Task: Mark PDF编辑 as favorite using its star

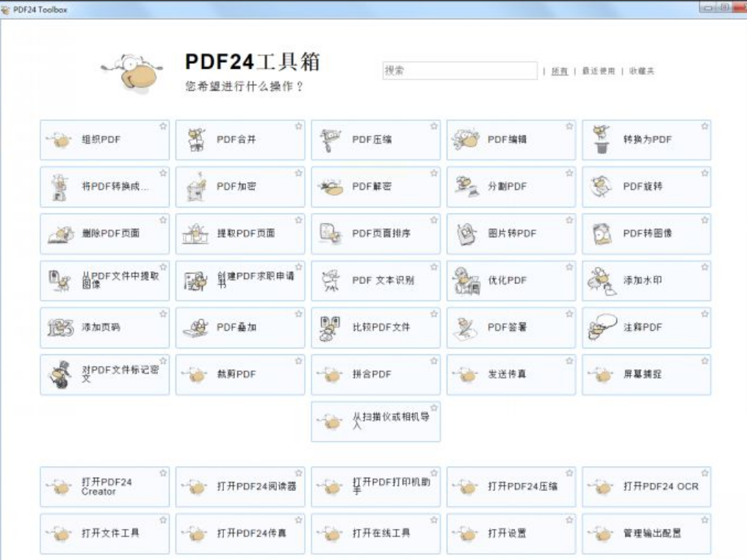Action: (x=569, y=126)
